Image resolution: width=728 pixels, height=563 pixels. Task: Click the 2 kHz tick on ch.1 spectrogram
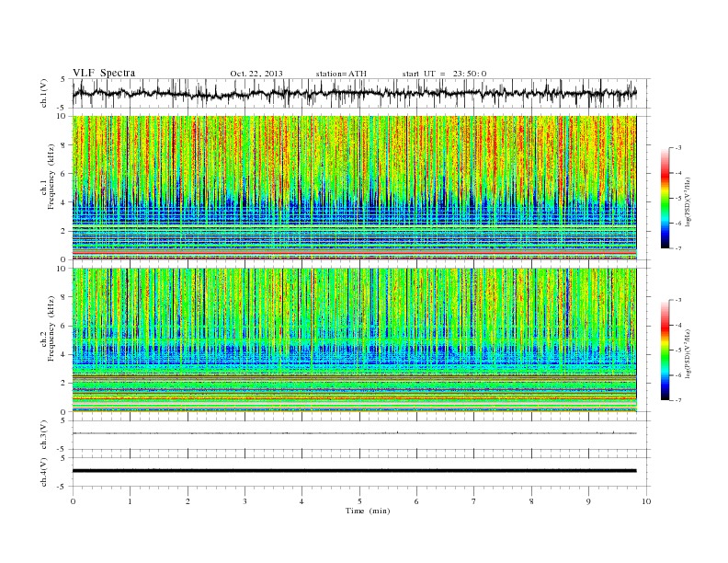click(x=64, y=231)
